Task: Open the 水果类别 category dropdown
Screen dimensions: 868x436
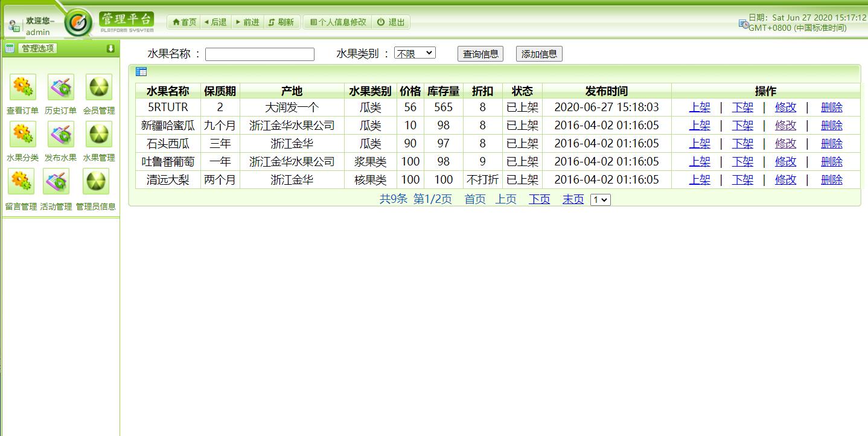Action: 415,51
